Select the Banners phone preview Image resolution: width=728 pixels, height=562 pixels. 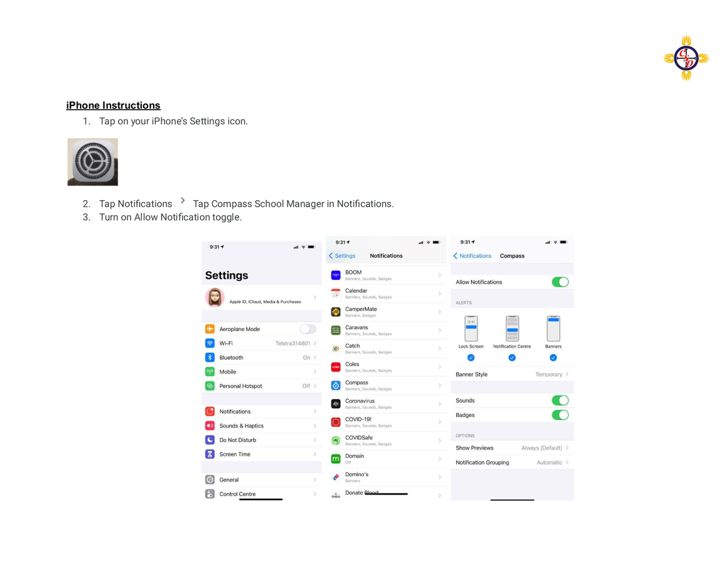(x=553, y=329)
